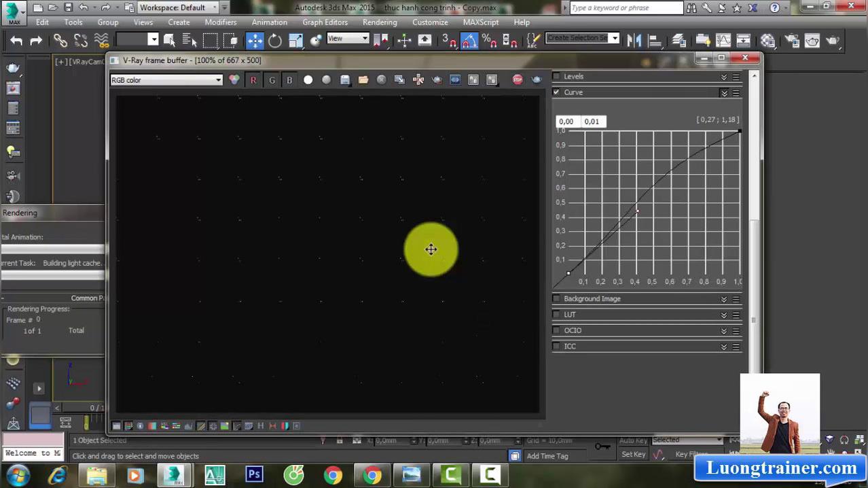Open Photoshop from the Windows taskbar
Screen dimensions: 868x488
coord(254,474)
